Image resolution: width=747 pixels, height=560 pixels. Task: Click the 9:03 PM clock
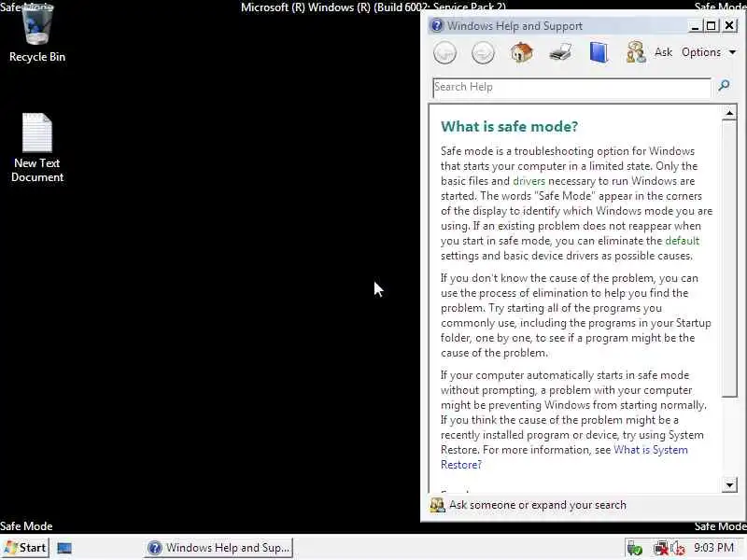click(x=713, y=548)
